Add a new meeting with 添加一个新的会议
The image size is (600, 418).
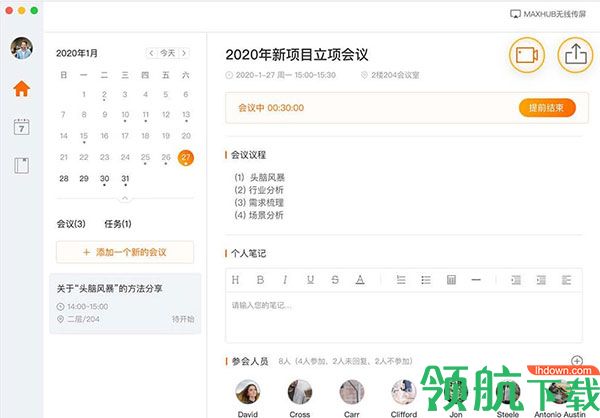pos(125,252)
